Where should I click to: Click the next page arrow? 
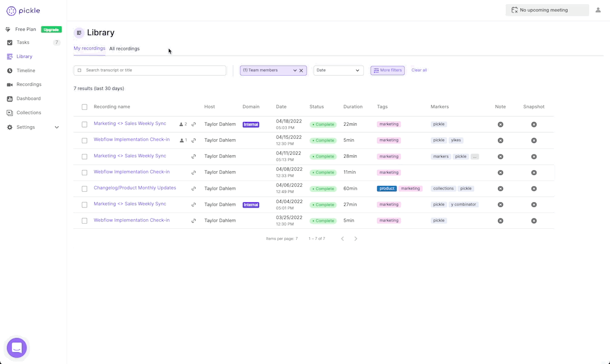356,238
